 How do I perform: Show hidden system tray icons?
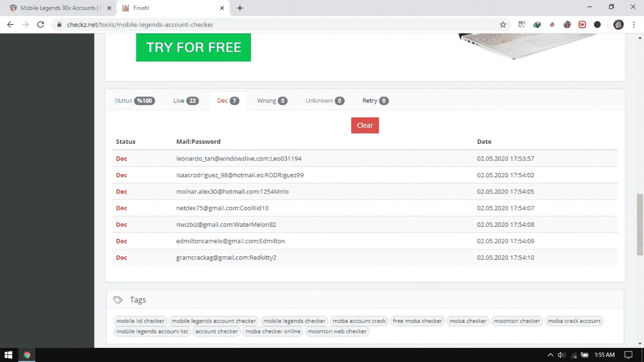coord(550,355)
